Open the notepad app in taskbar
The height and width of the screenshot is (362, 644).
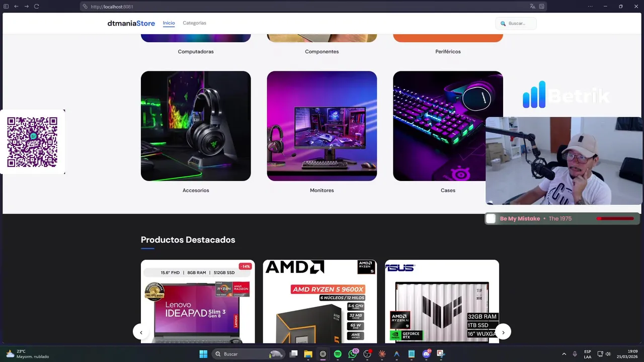(412, 354)
